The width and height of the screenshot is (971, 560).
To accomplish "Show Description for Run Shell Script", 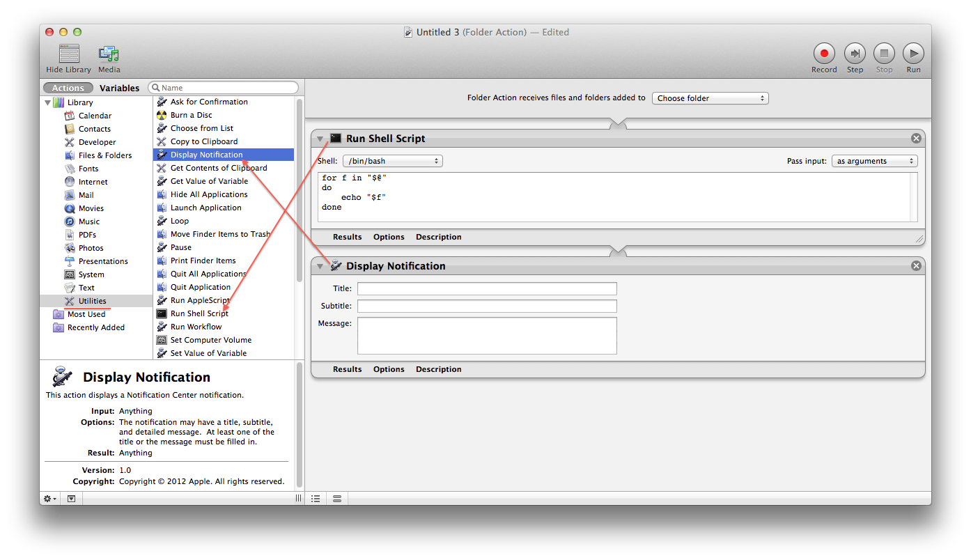I will 439,237.
